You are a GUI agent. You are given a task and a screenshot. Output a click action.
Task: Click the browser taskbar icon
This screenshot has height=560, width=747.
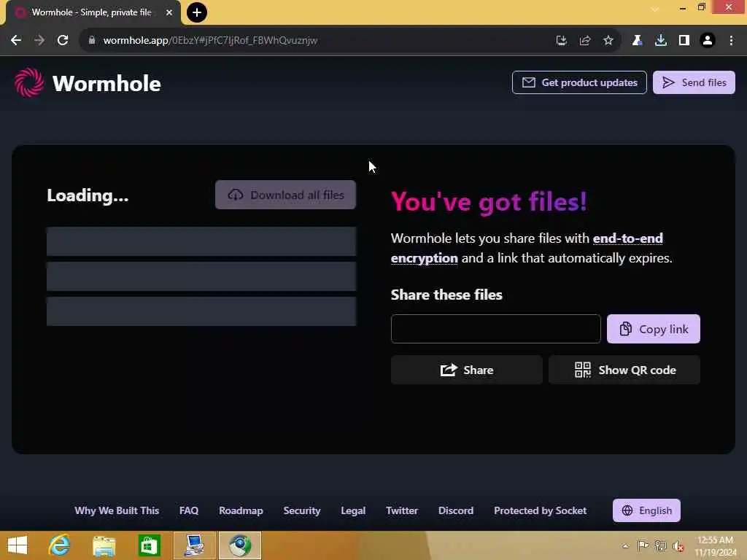click(x=240, y=545)
